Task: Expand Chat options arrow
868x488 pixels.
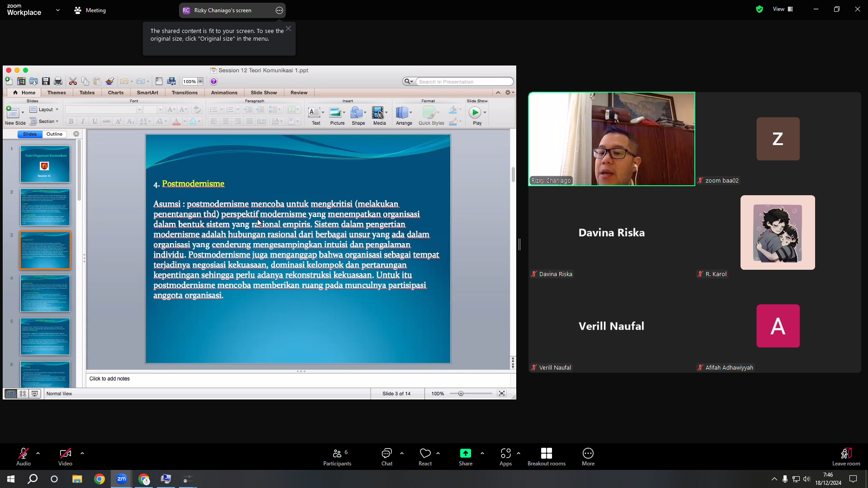Action: [402, 453]
